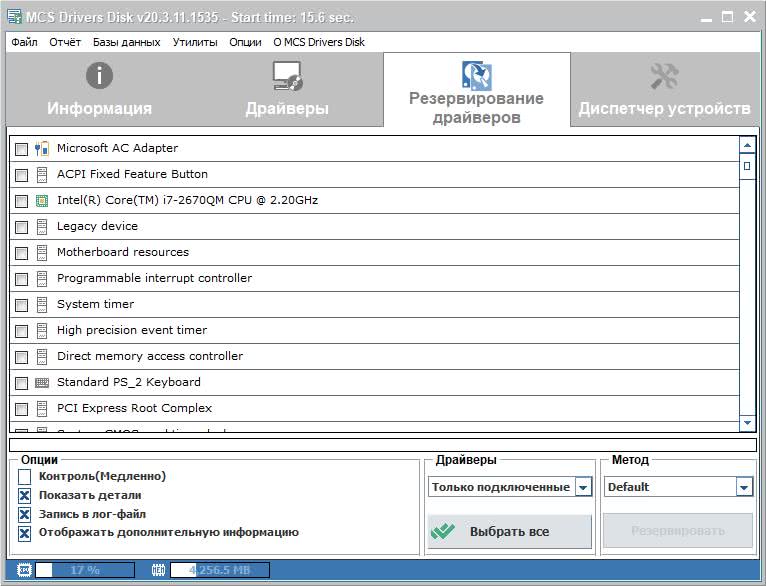Click the Резервировать button
Screen dimensions: 766x586
pos(678,531)
